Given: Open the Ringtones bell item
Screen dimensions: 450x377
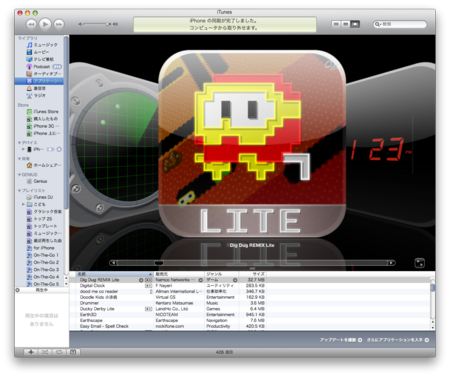Looking at the screenshot, I should (36, 88).
